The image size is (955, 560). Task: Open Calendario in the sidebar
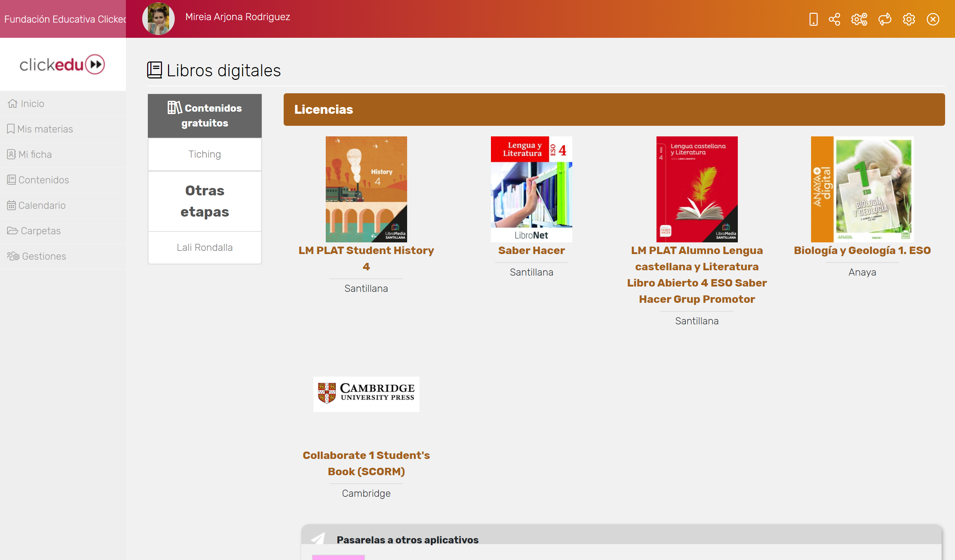click(x=42, y=205)
